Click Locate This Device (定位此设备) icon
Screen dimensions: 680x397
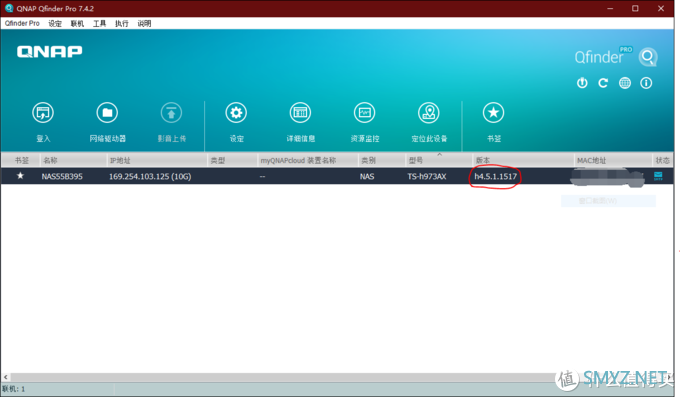[x=429, y=113]
